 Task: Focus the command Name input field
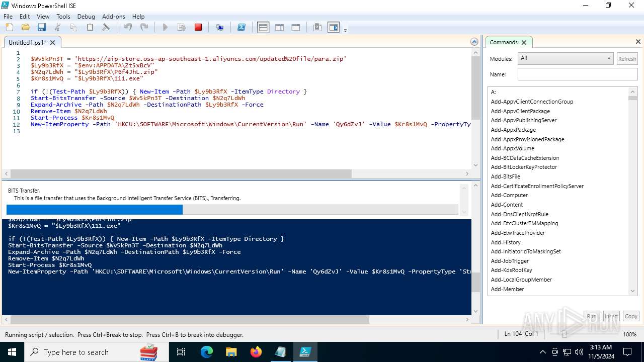coord(578,74)
